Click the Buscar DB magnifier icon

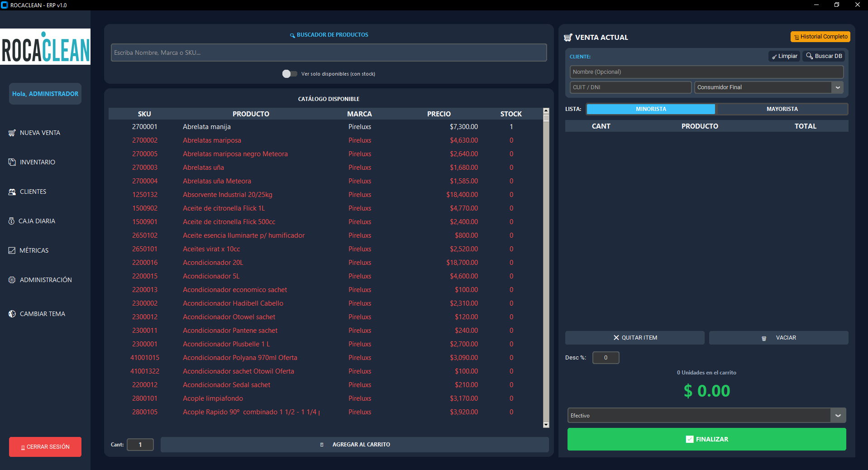pyautogui.click(x=810, y=56)
